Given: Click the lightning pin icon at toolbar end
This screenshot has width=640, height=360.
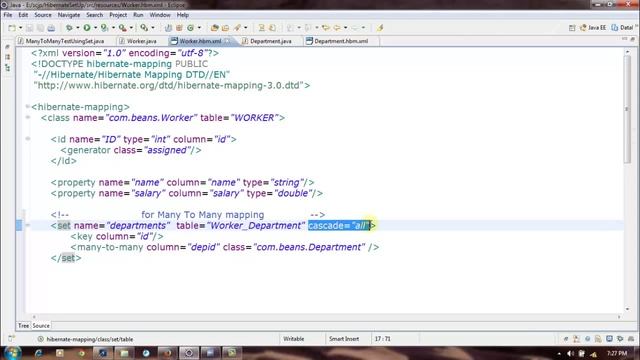Looking at the screenshot, I should pyautogui.click(x=380, y=28).
